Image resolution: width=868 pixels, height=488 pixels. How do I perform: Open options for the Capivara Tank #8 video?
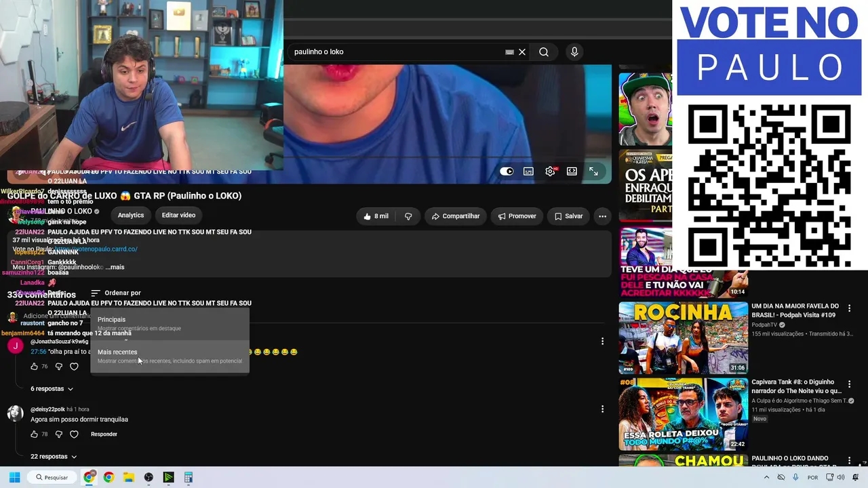coord(849,384)
